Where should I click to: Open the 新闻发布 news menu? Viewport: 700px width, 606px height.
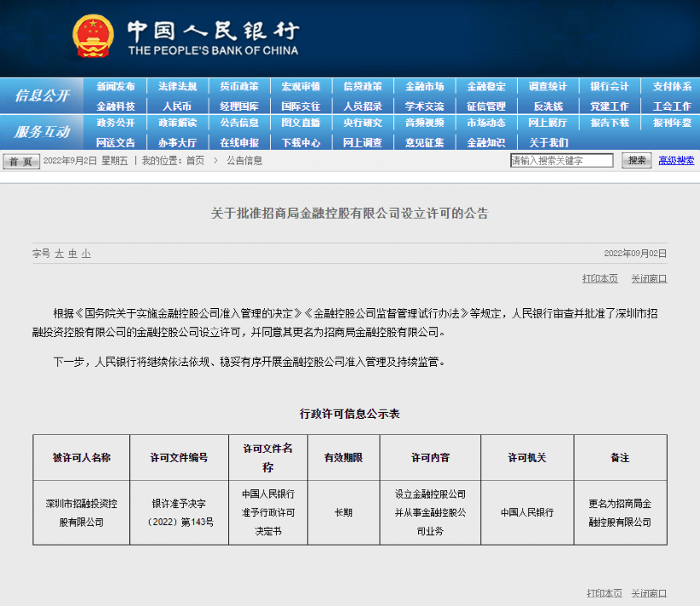pos(116,86)
